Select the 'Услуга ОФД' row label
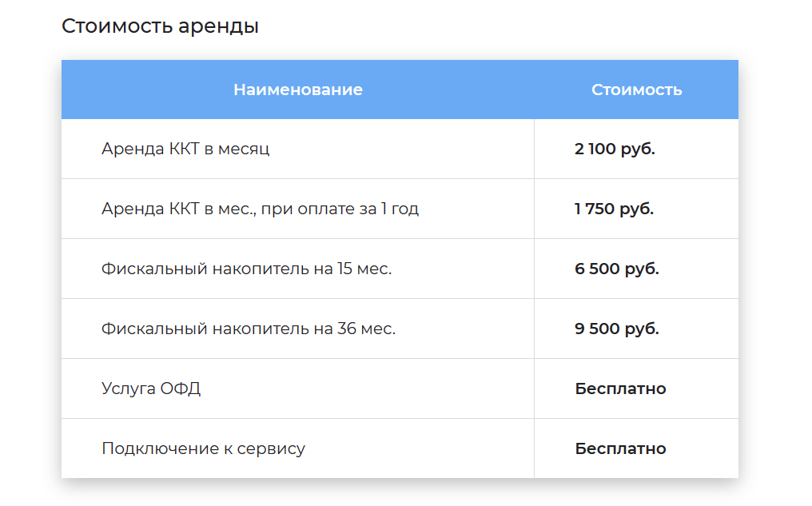812x506 pixels. coord(151,388)
